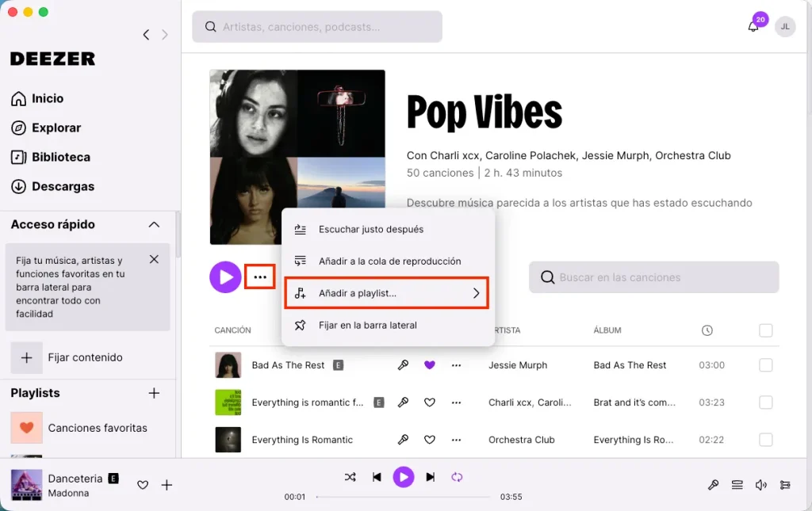This screenshot has width=812, height=511.
Task: Favorite the playing Danceteria track
Action: click(143, 485)
